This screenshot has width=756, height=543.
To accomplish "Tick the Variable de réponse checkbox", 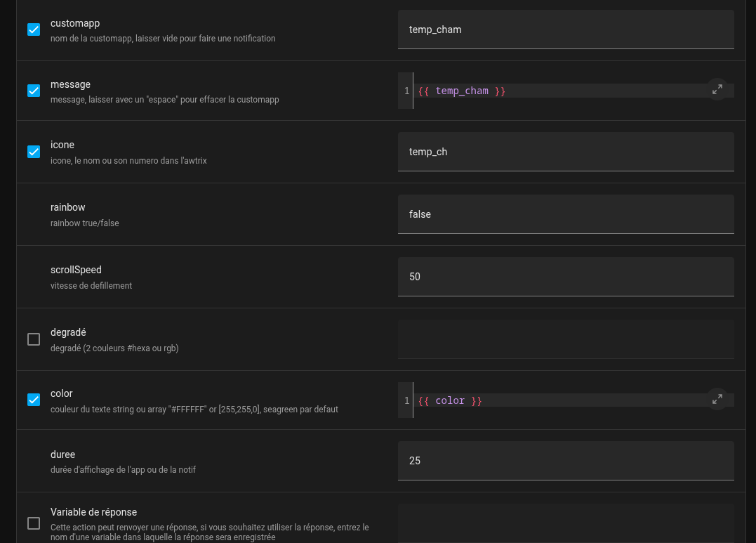I will click(x=34, y=523).
